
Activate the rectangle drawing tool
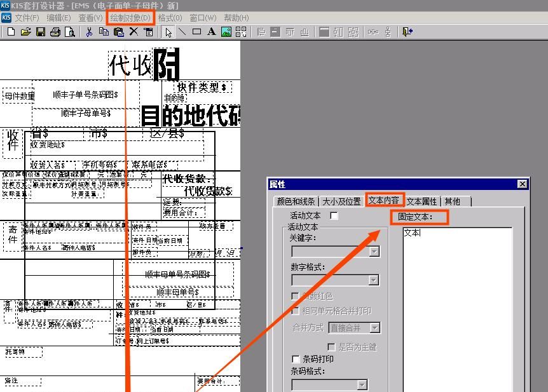[x=198, y=32]
